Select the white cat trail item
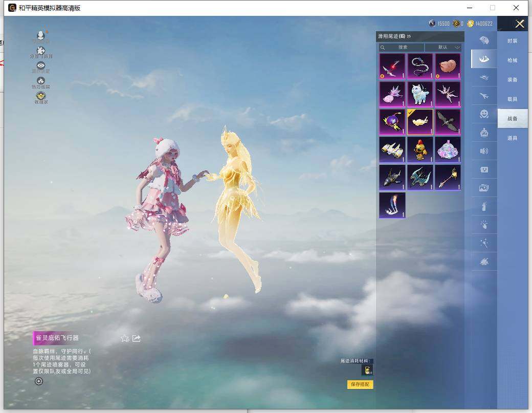532x413 pixels. point(420,94)
